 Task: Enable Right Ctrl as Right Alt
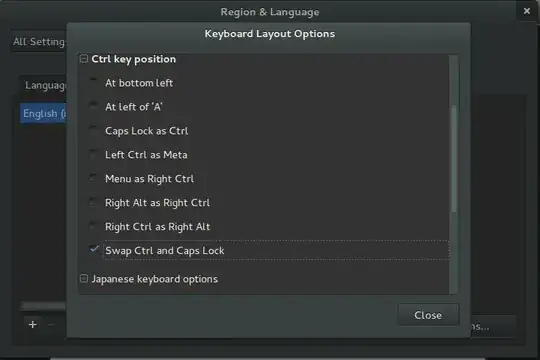click(93, 226)
